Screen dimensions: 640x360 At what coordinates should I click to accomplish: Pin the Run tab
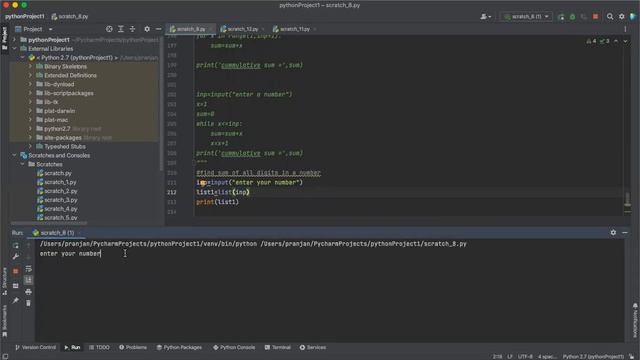coord(16,300)
